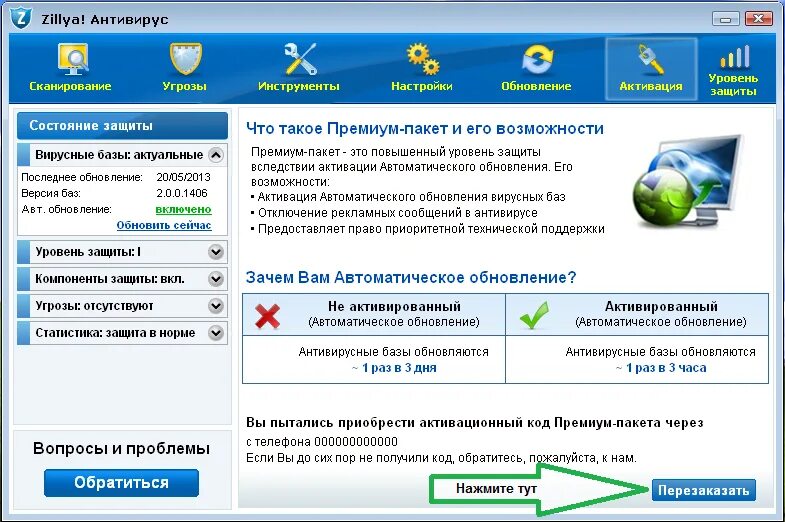Click the Угрозы label in toolbar

(x=185, y=86)
